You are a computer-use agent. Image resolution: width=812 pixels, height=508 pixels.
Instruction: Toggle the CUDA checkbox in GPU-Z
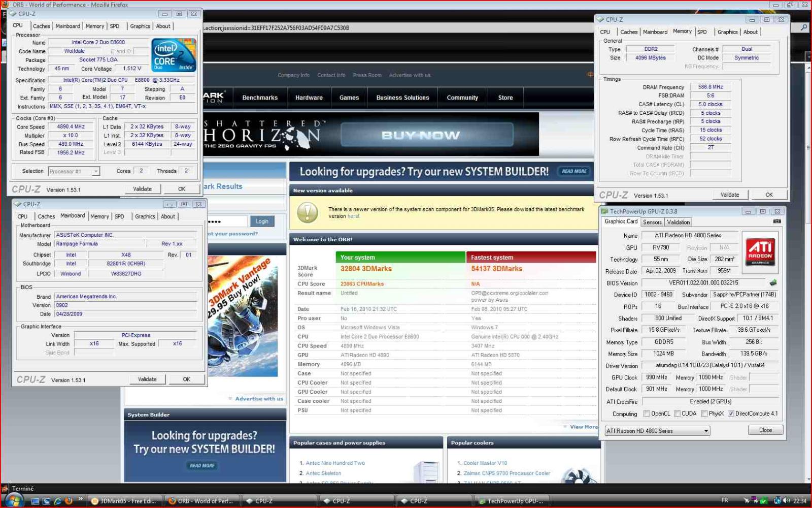click(677, 414)
